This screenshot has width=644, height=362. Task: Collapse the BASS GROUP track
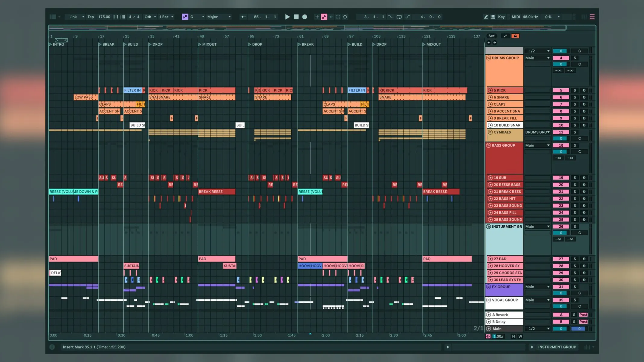[x=488, y=145]
